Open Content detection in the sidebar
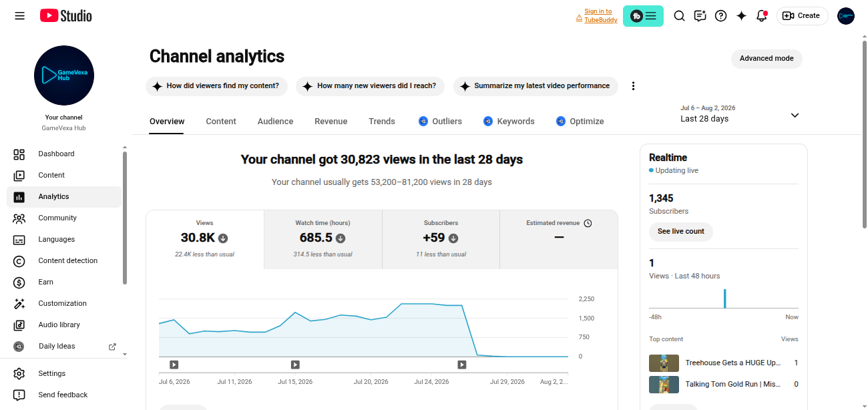This screenshot has width=868, height=410. (64, 260)
